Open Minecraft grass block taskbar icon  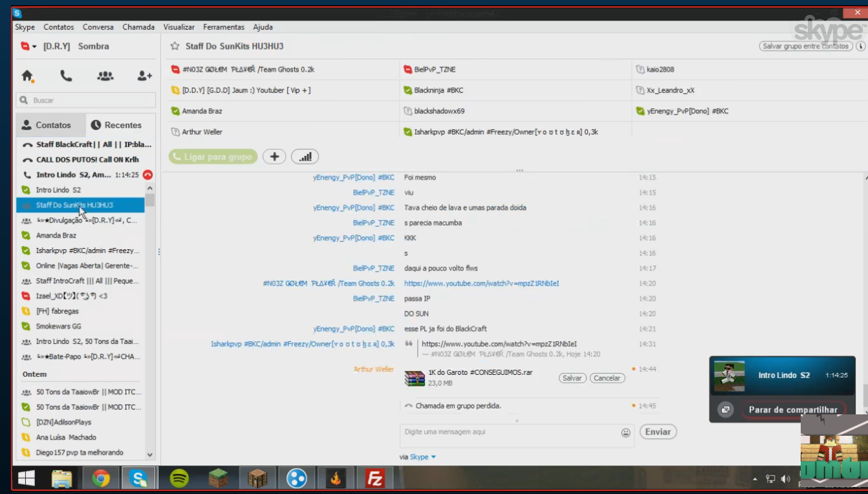coord(218,478)
